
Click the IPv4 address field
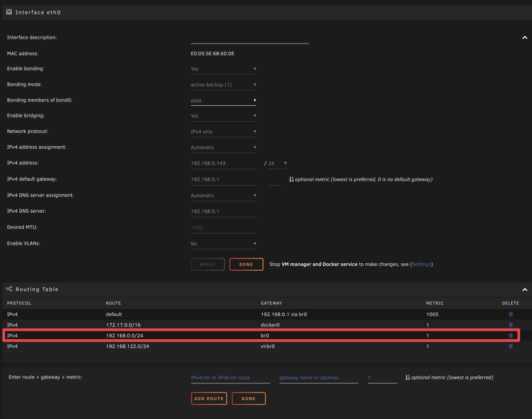(223, 163)
